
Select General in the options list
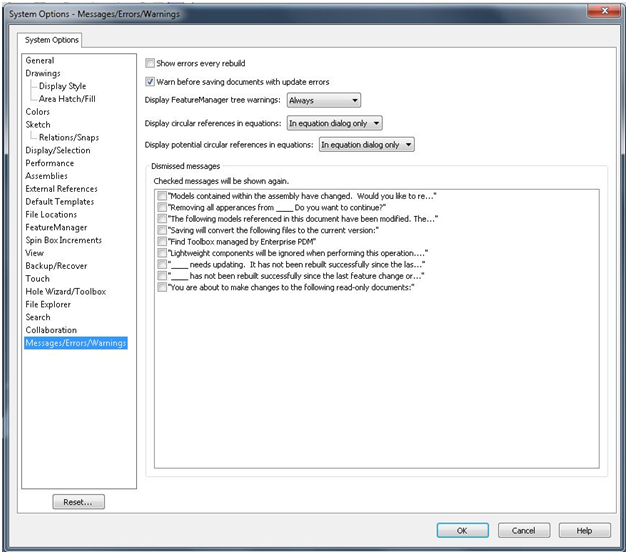(x=40, y=61)
